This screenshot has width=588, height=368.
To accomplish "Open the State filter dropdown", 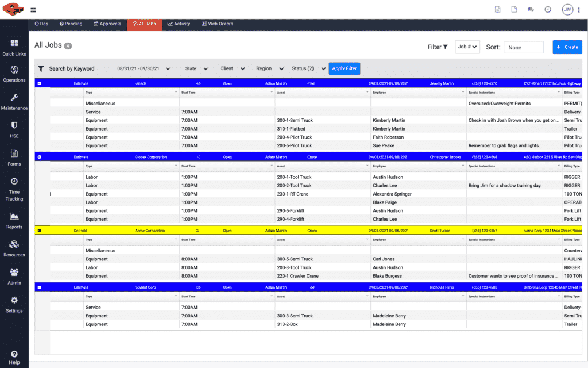I will pyautogui.click(x=197, y=68).
